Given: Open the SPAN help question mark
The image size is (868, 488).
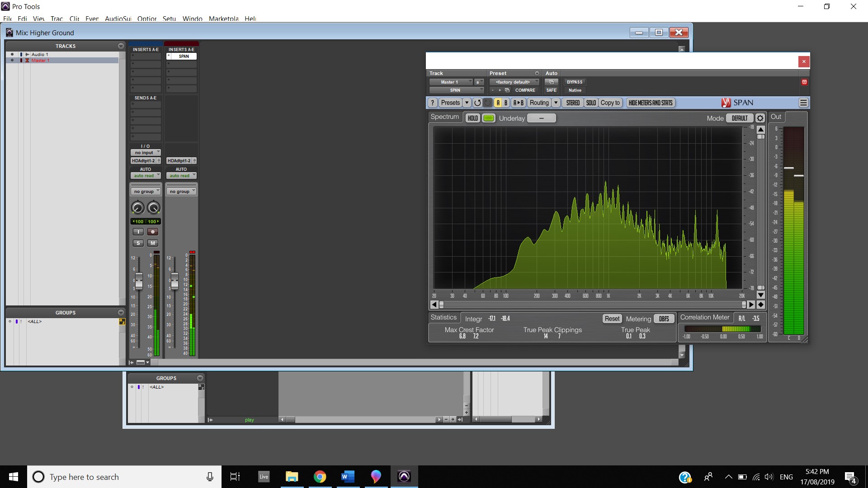Looking at the screenshot, I should pyautogui.click(x=433, y=103).
